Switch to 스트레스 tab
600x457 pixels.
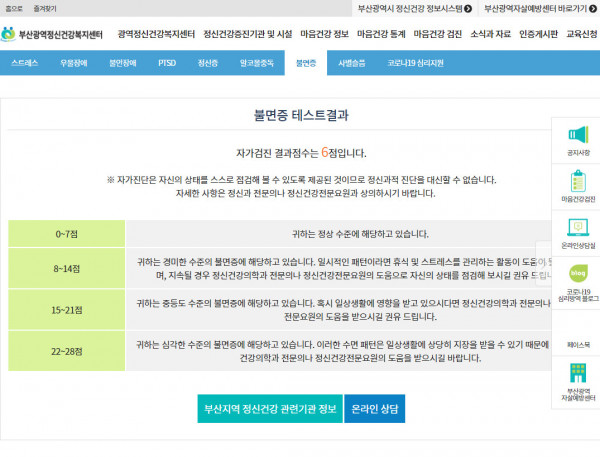pyautogui.click(x=25, y=62)
